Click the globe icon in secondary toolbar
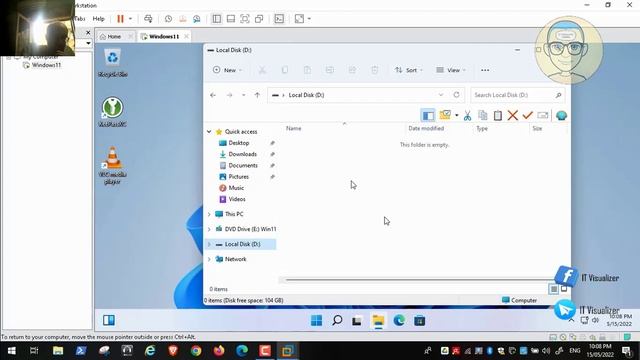640x360 pixels. click(561, 116)
